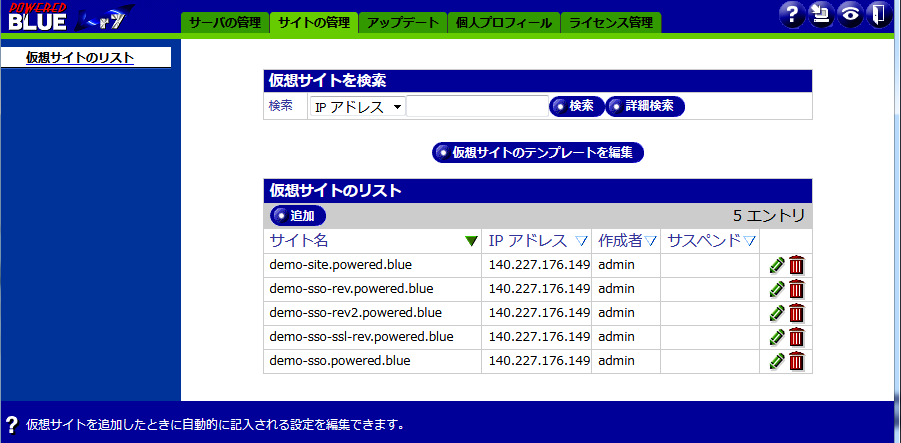Delete demo-site.powered.blue with trash icon
Screen dimensions: 901x443
coord(796,265)
